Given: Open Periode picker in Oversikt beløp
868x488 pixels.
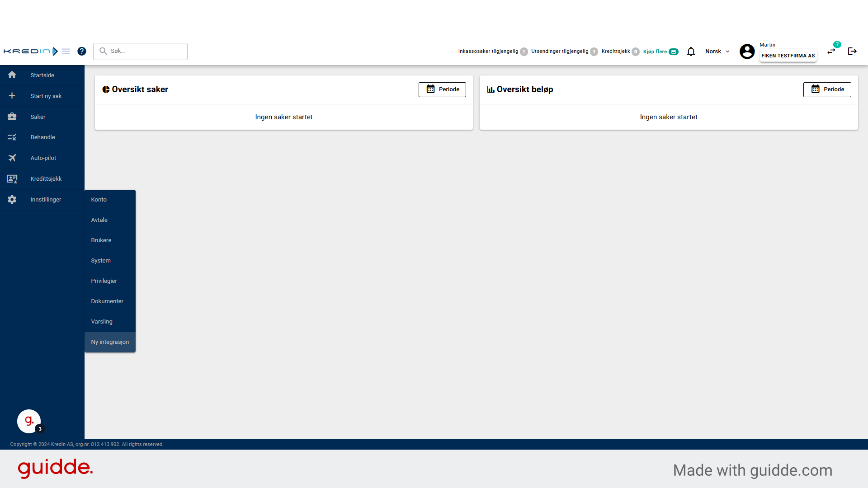Looking at the screenshot, I should (x=827, y=89).
